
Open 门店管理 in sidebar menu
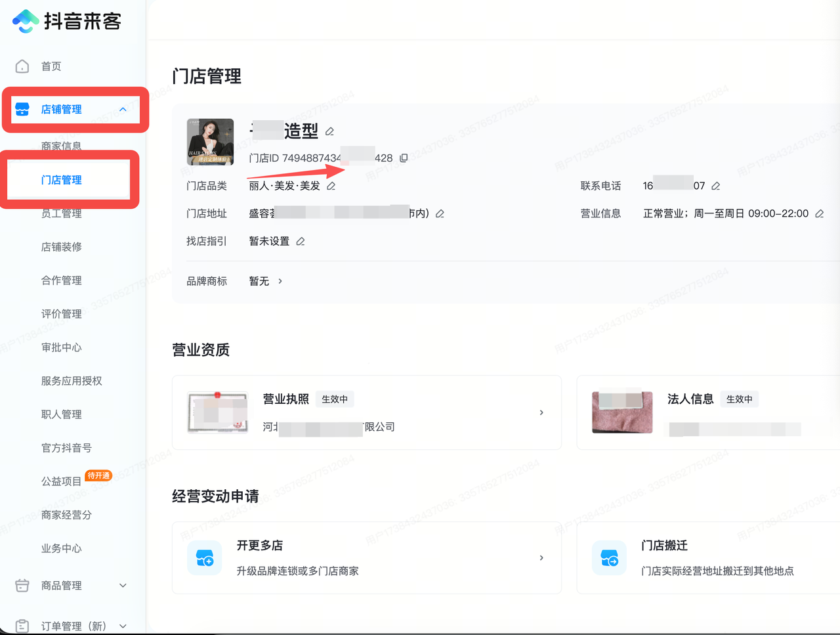[x=62, y=180]
